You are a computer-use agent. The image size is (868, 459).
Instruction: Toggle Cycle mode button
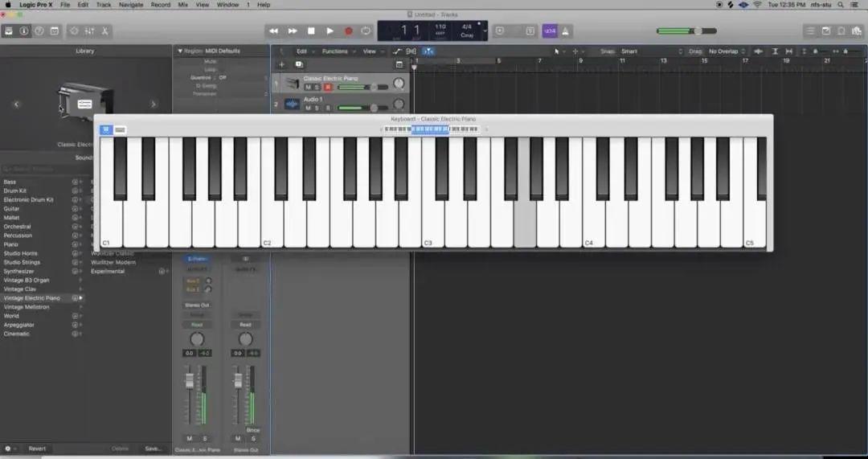point(366,31)
